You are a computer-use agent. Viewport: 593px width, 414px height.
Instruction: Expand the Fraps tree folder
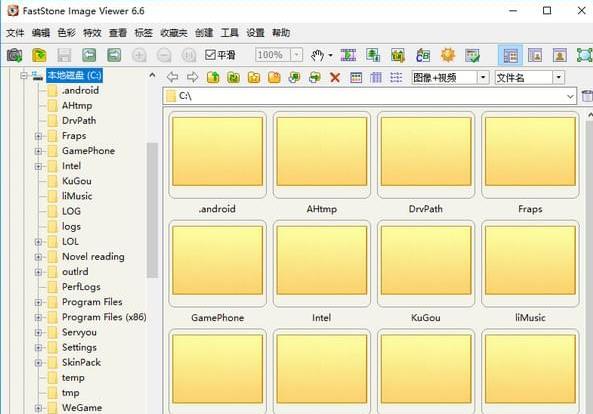[x=38, y=136]
